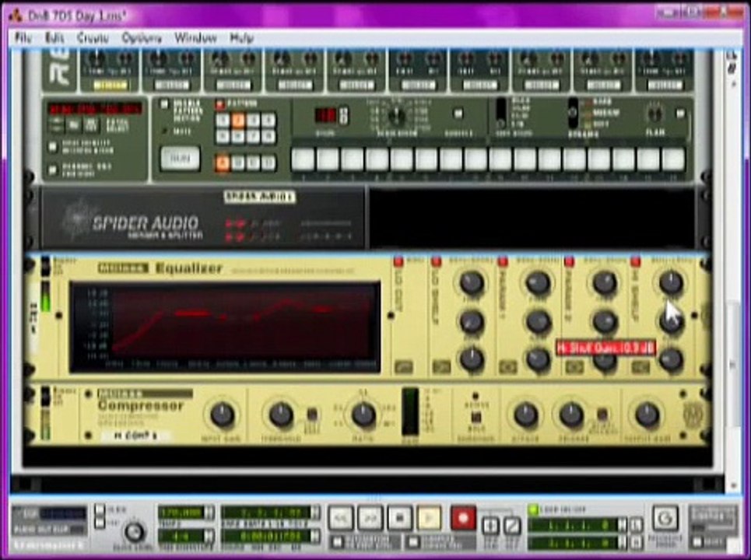Toggle Redrum step button 9
Image resolution: width=751 pixels, height=560 pixels.
click(x=500, y=159)
